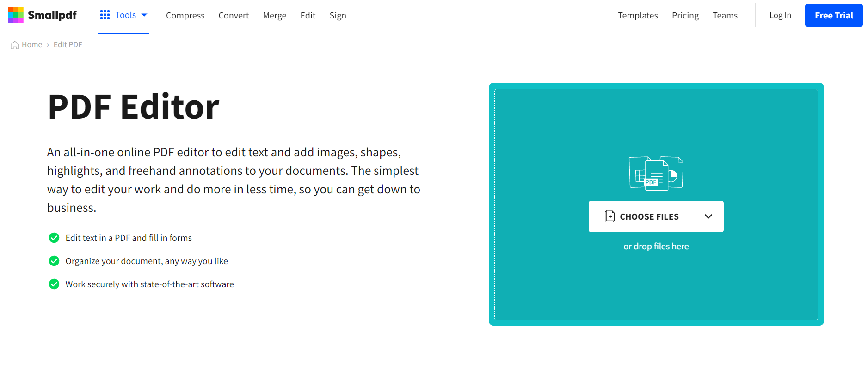
Task: Click the green checkmark beside organizing documents
Action: [54, 261]
